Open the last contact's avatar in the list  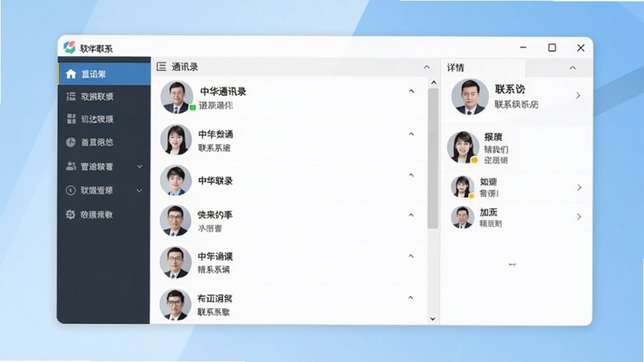(x=175, y=304)
